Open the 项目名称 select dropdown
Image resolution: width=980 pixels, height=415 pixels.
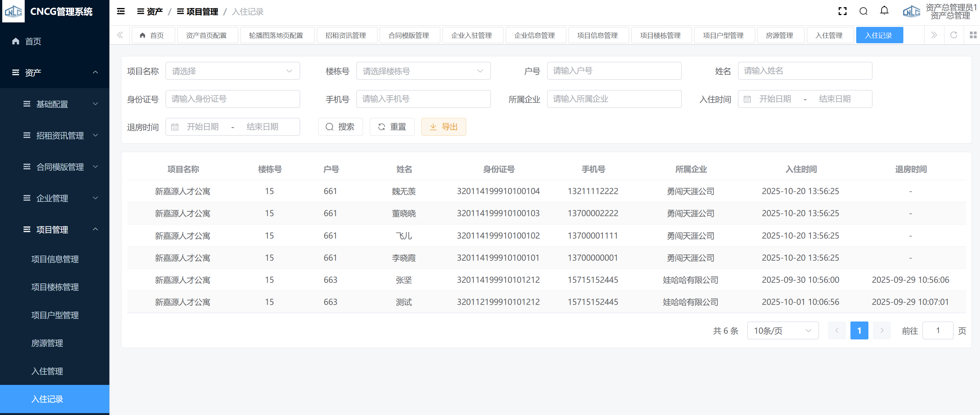(232, 71)
